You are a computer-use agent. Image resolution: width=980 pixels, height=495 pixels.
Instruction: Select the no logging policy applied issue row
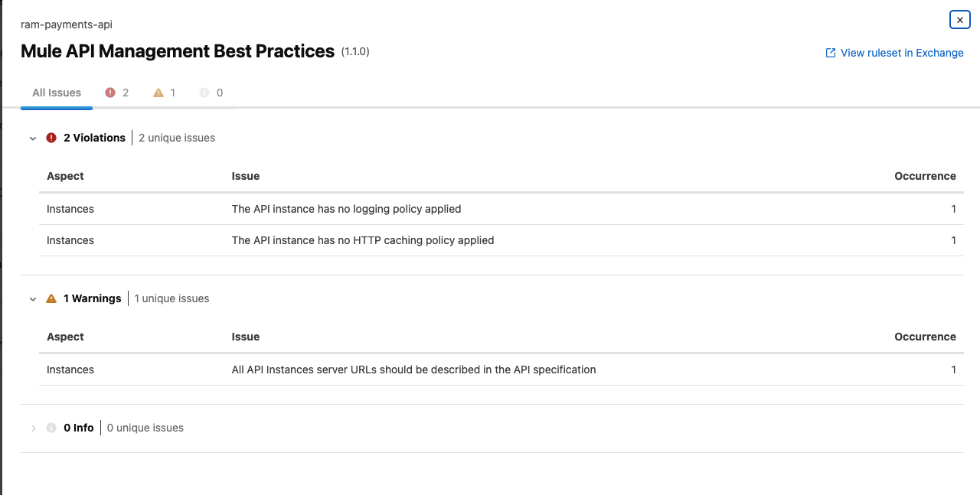pyautogui.click(x=347, y=209)
